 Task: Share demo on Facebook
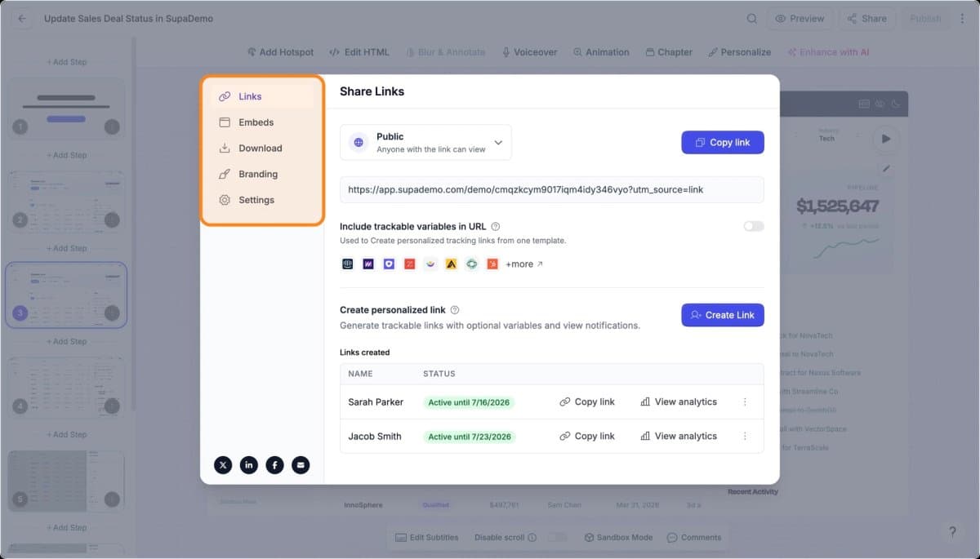click(x=275, y=465)
